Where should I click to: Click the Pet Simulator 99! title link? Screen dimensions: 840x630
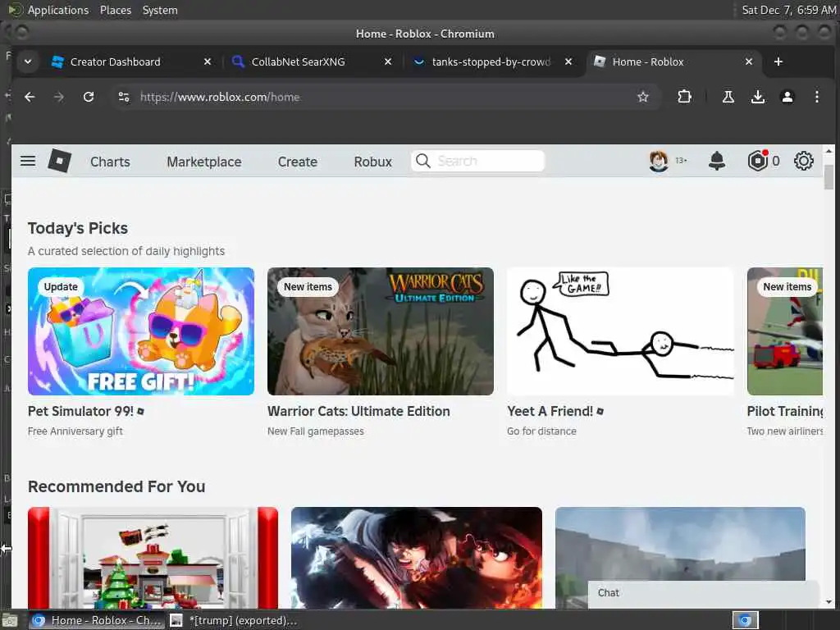(81, 411)
